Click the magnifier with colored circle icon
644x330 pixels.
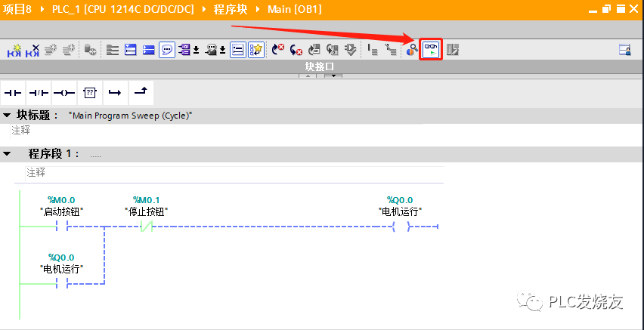(412, 50)
